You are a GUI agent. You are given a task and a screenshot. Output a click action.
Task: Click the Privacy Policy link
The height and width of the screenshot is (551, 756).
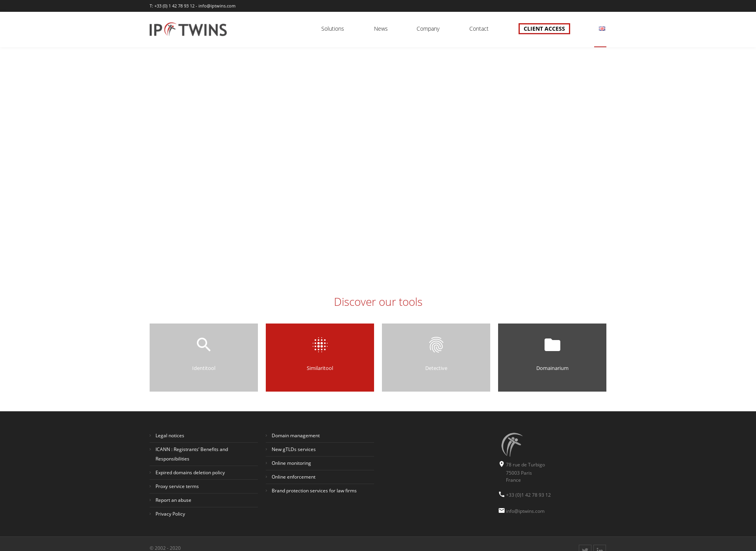(170, 514)
